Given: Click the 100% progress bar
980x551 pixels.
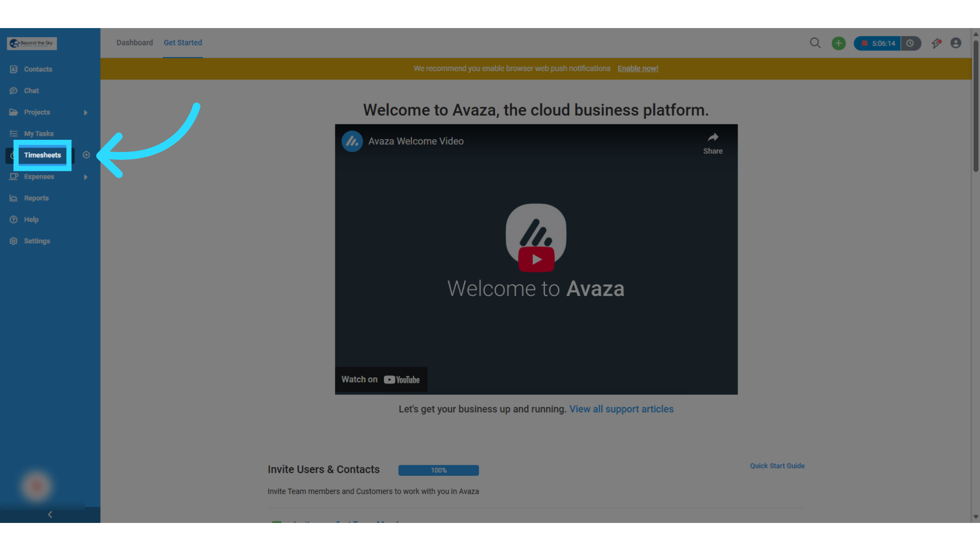Looking at the screenshot, I should click(438, 470).
